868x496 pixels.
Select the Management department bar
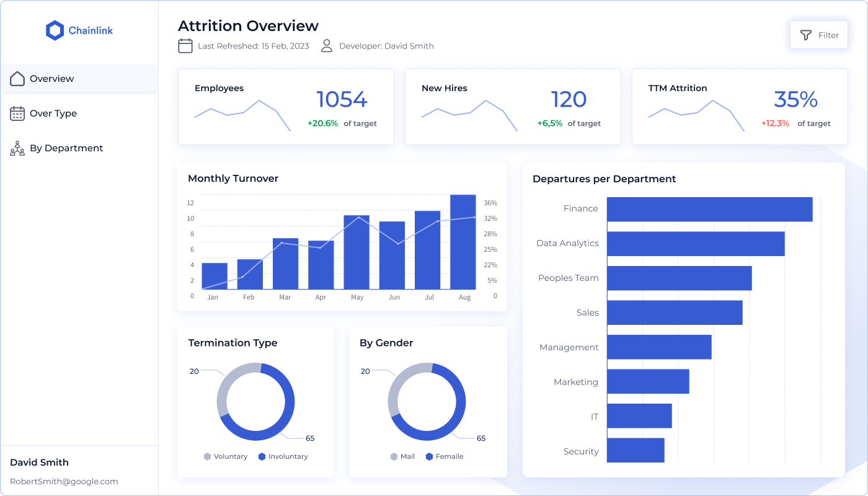pos(659,347)
